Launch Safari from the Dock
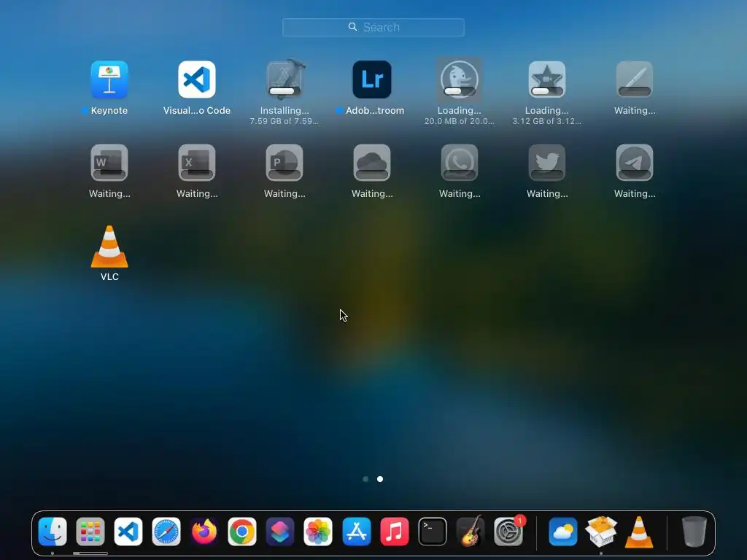747x560 pixels. click(x=166, y=532)
